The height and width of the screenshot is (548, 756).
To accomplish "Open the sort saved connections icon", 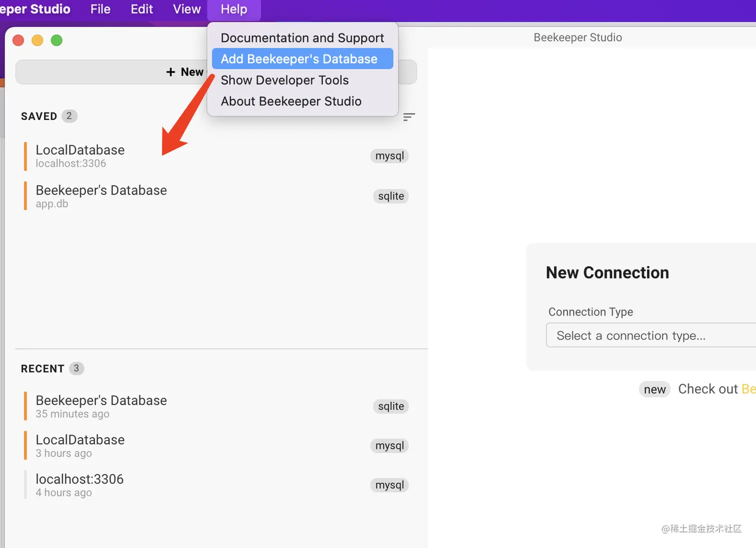I will [409, 117].
